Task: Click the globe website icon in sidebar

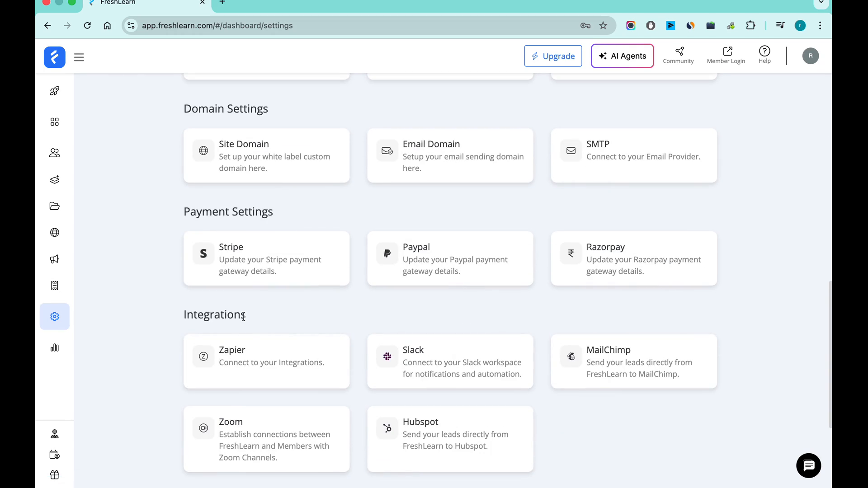Action: [x=54, y=232]
